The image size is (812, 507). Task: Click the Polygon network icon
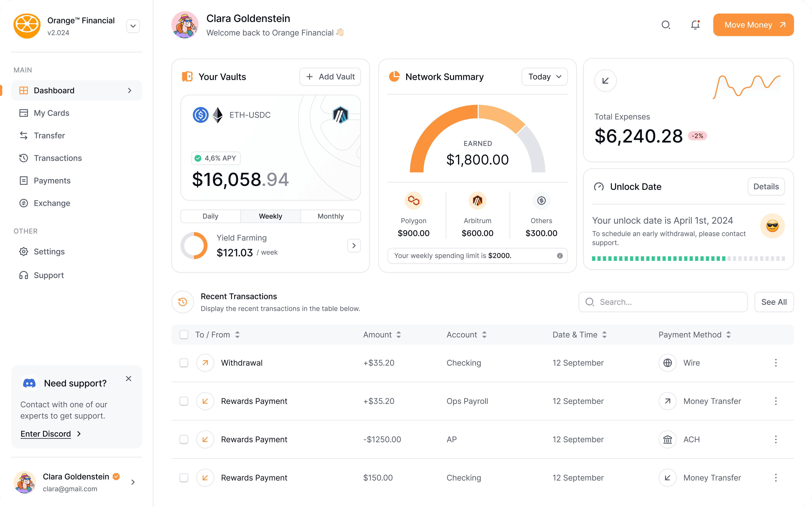click(413, 201)
